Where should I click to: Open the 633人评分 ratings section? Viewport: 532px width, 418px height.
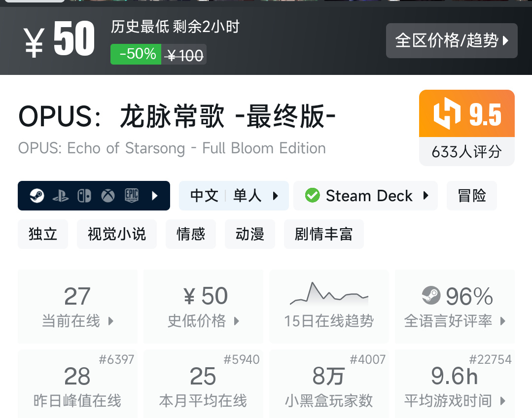click(x=466, y=152)
